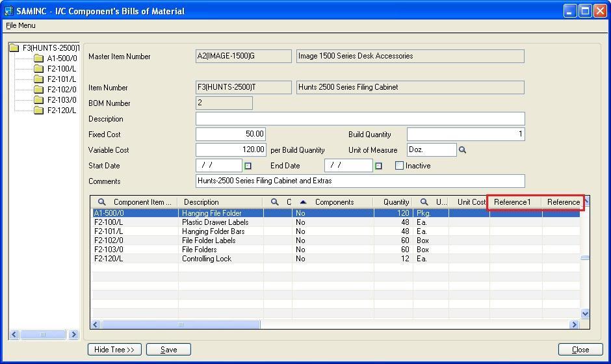
Task: Click the Variable Cost field
Action: 231,149
